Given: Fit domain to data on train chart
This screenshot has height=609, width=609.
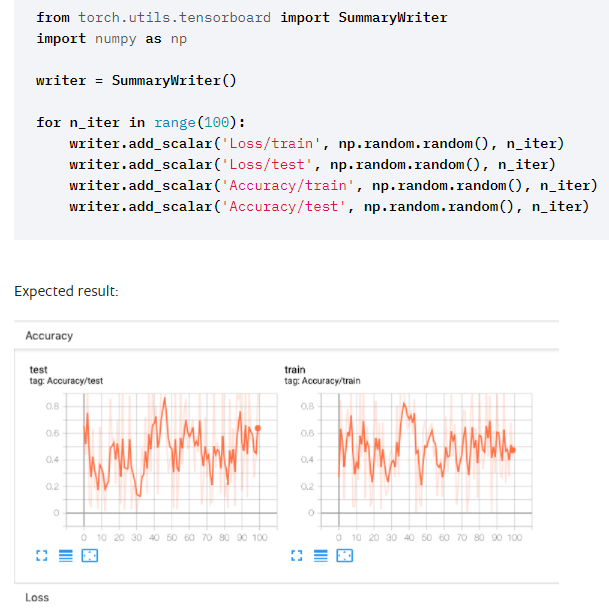Looking at the screenshot, I should click(x=343, y=555).
